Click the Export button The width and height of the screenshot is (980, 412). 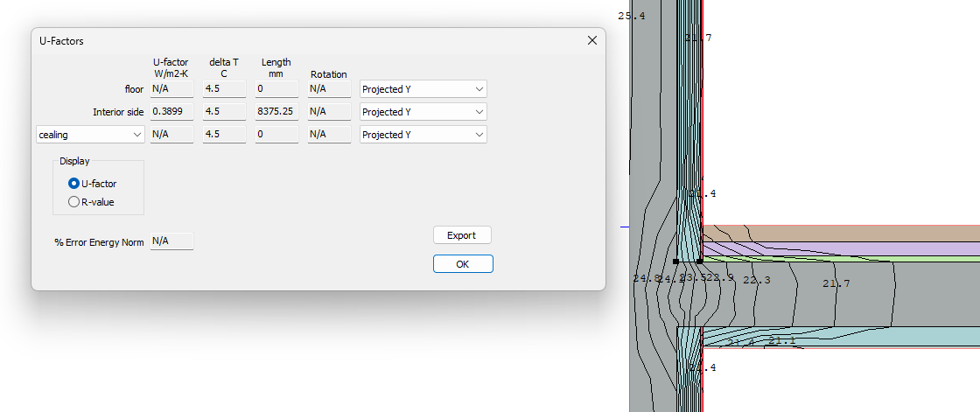pyautogui.click(x=461, y=235)
